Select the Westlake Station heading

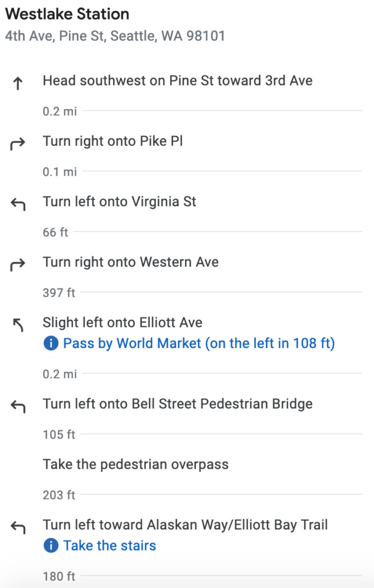pyautogui.click(x=67, y=14)
